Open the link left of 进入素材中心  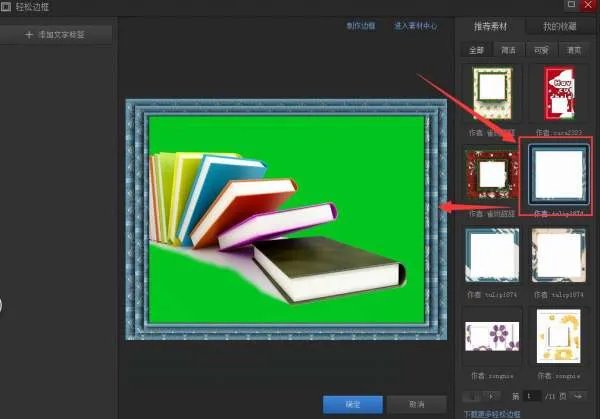coord(360,26)
